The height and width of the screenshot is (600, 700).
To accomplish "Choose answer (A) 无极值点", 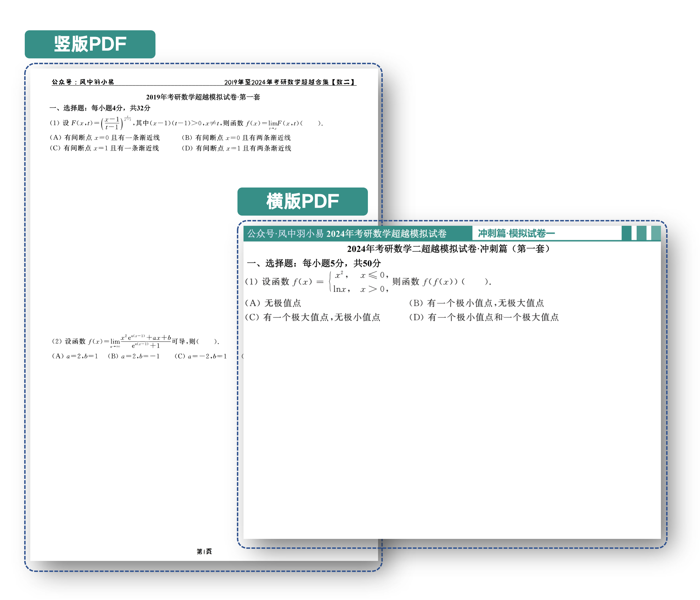I will [273, 303].
